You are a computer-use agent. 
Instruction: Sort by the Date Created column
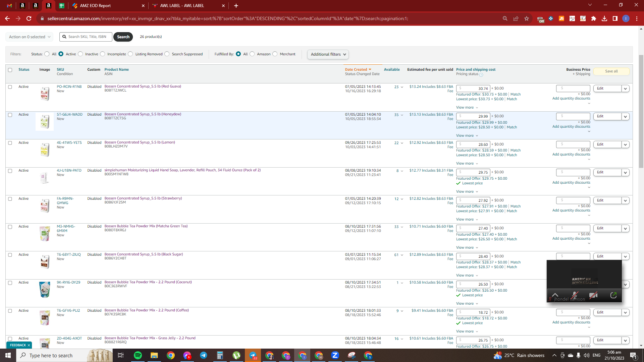click(x=358, y=70)
